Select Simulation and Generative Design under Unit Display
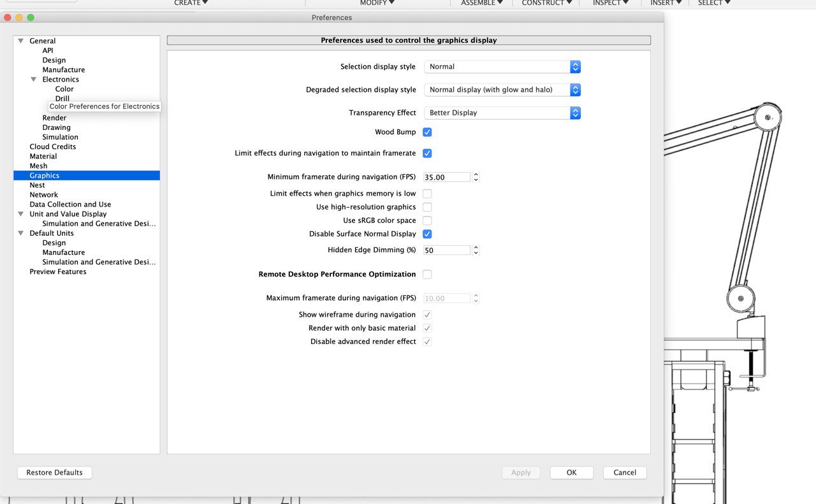Screen dimensions: 816x504 coord(99,224)
